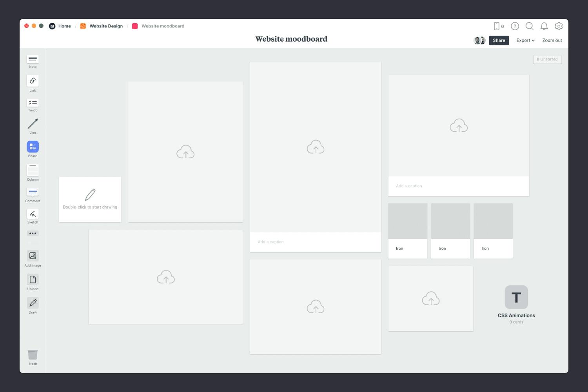
Task: Click the Share button
Action: (x=499, y=40)
